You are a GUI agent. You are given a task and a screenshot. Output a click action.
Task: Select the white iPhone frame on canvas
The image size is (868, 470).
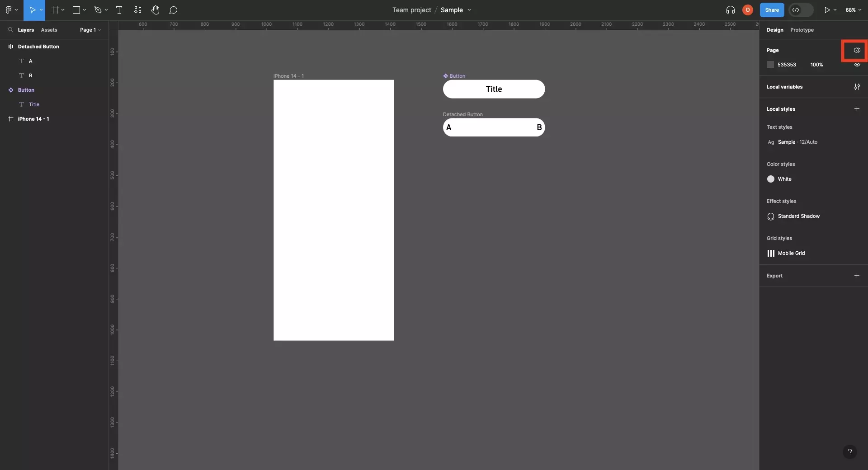[x=334, y=210]
